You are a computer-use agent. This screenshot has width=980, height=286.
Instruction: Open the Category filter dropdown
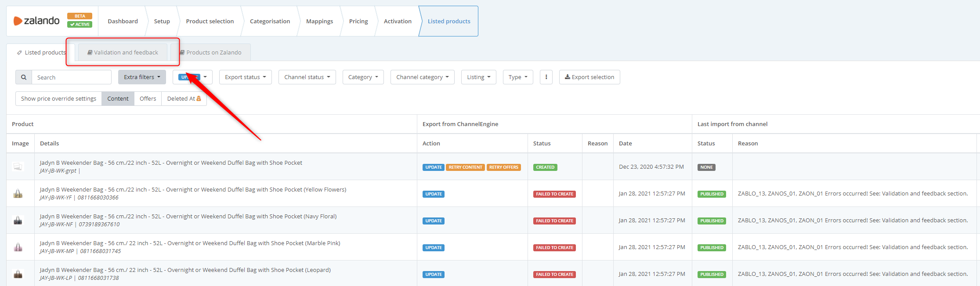[x=363, y=77]
